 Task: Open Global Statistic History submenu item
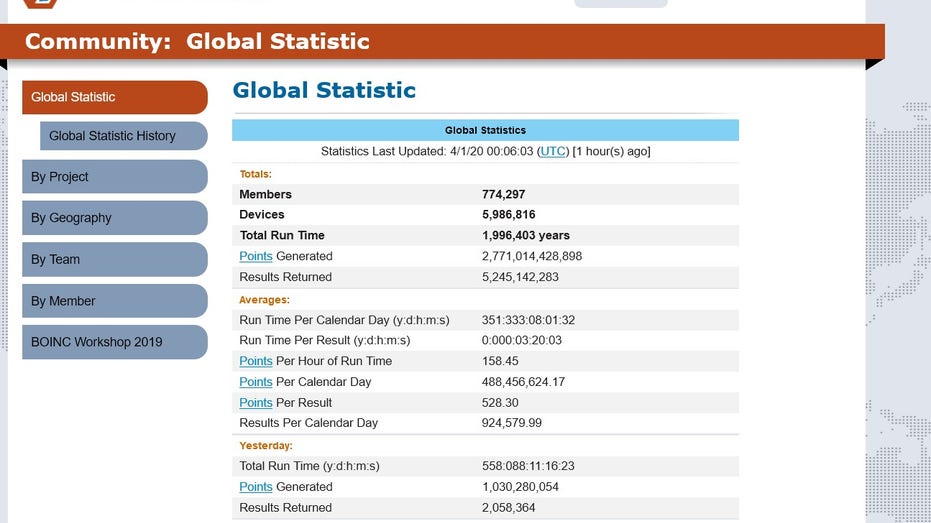point(124,136)
